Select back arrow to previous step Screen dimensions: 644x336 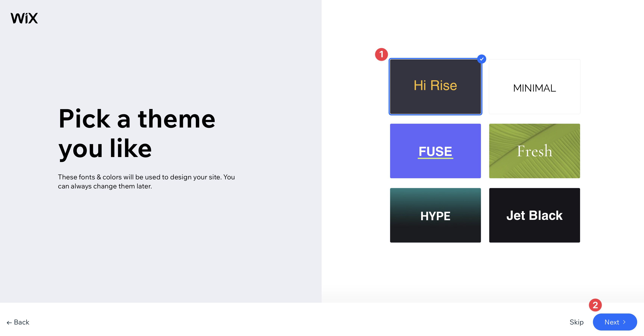coord(18,322)
